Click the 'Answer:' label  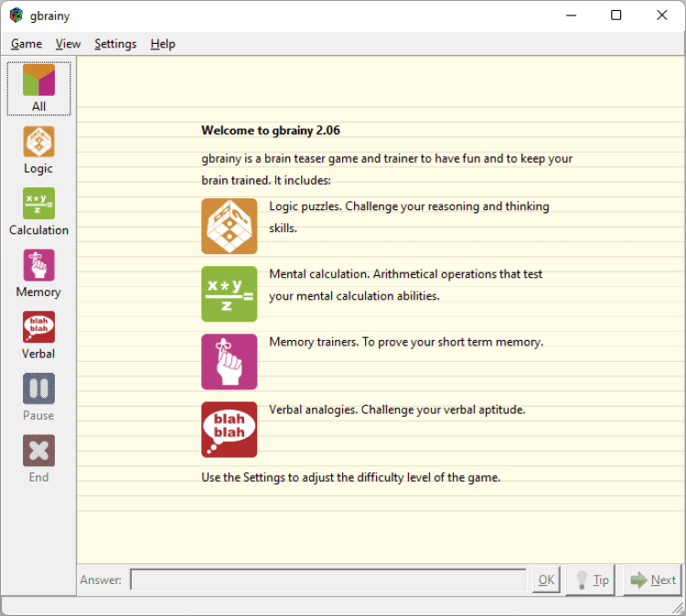101,579
